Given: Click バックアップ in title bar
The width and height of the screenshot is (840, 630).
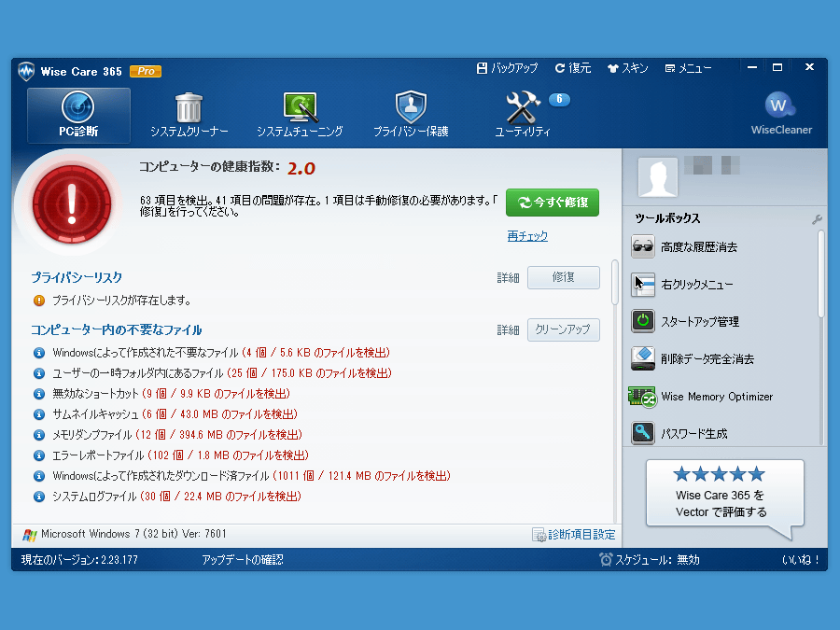Looking at the screenshot, I should pyautogui.click(x=507, y=68).
